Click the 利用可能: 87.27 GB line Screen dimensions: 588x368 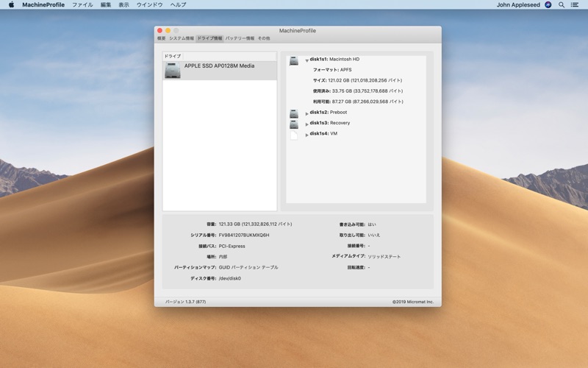click(x=358, y=102)
